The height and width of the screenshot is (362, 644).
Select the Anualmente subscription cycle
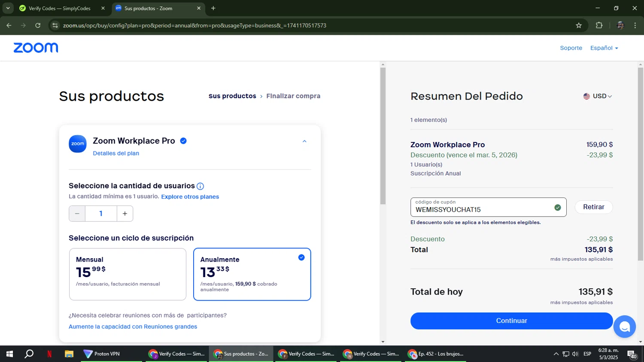tap(252, 274)
